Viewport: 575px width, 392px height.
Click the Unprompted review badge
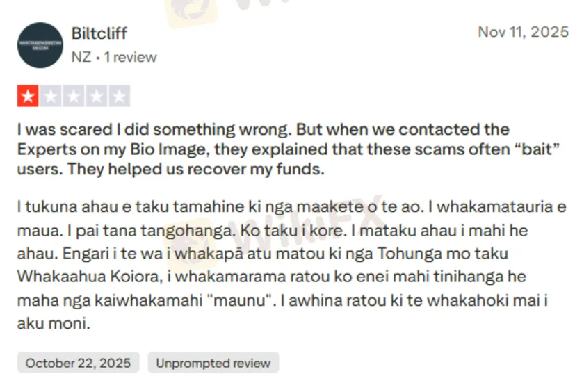coord(213,363)
